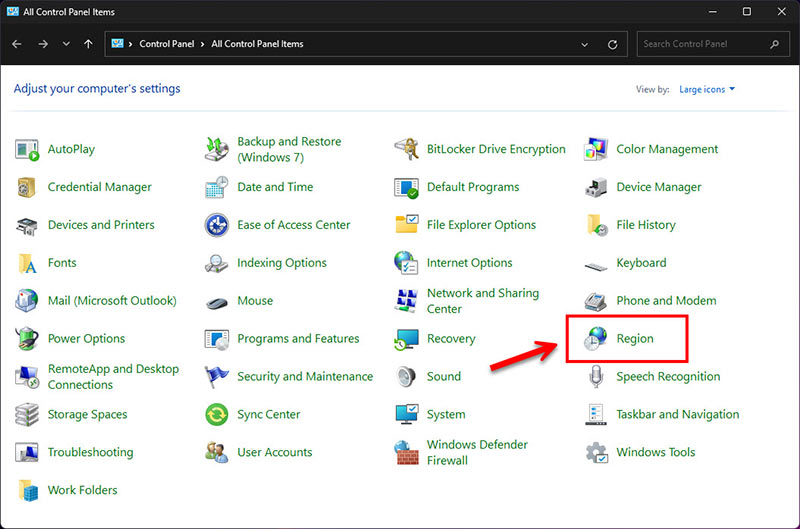Click the Security and Maintenance flag icon
This screenshot has width=800, height=529.
click(x=216, y=376)
